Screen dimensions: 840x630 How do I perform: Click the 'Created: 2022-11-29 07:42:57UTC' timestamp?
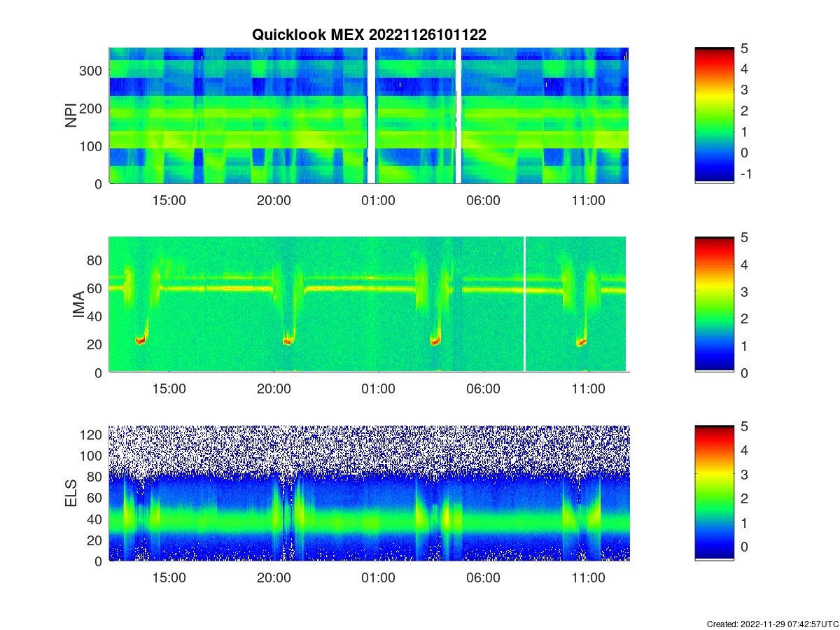click(772, 624)
